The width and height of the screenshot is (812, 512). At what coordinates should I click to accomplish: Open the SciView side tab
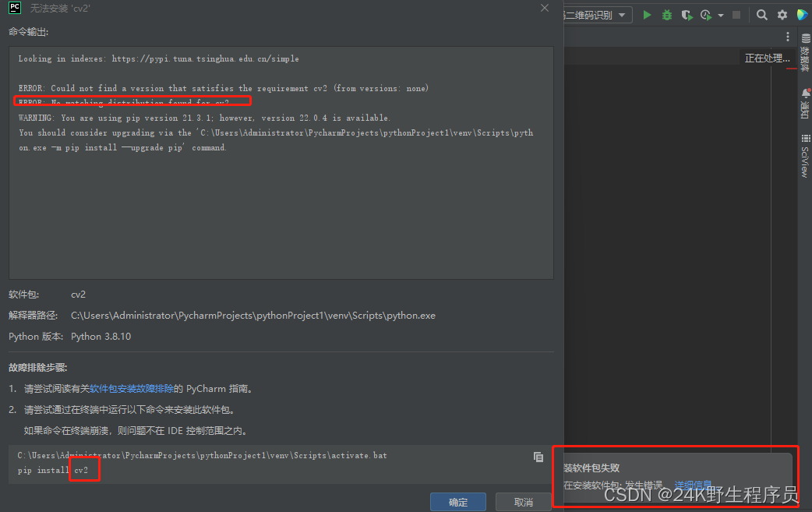[805, 156]
